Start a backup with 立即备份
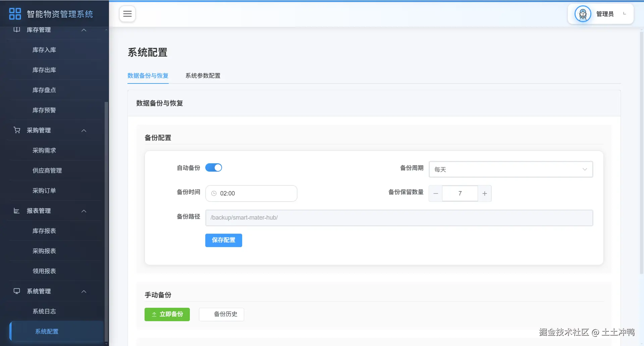The height and width of the screenshot is (346, 644). (167, 314)
